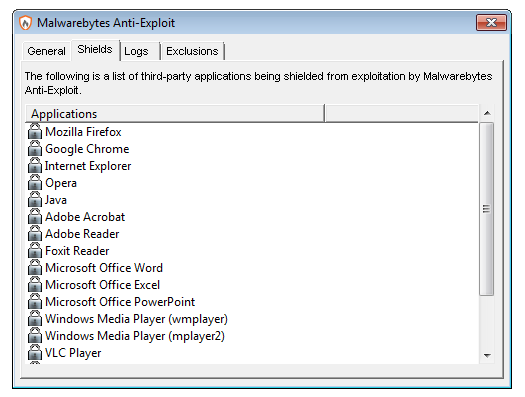Click the lock icon beside Internet Explorer
Screen dimensions: 525x397
[35, 166]
